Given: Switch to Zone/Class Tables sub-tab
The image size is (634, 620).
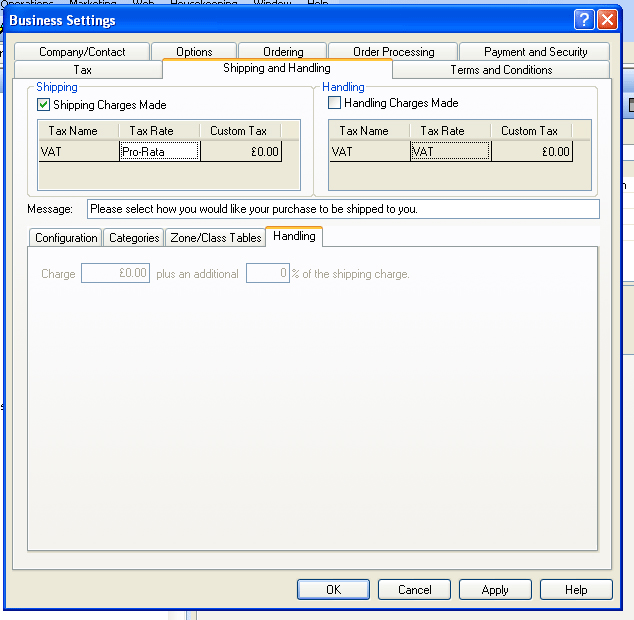Looking at the screenshot, I should tap(215, 238).
